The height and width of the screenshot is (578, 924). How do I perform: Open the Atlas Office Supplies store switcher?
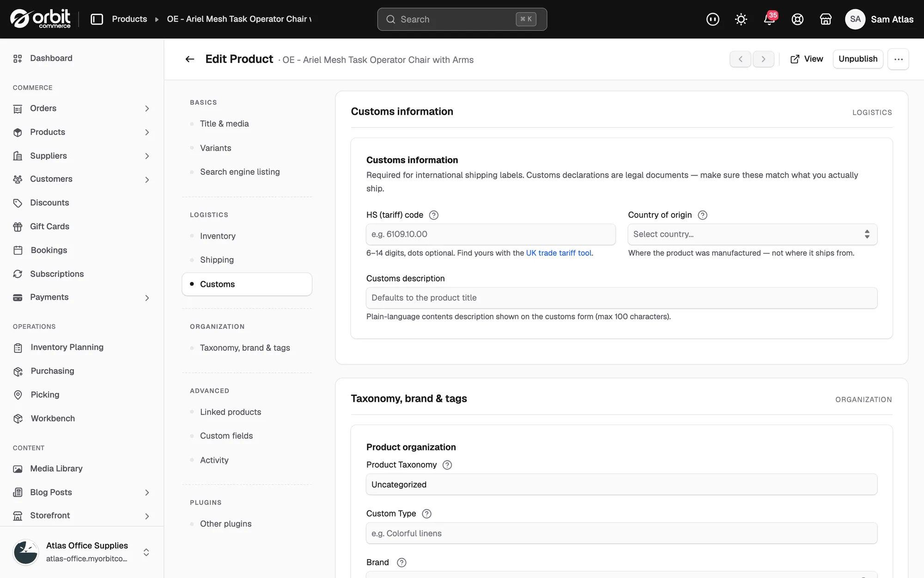click(x=82, y=552)
